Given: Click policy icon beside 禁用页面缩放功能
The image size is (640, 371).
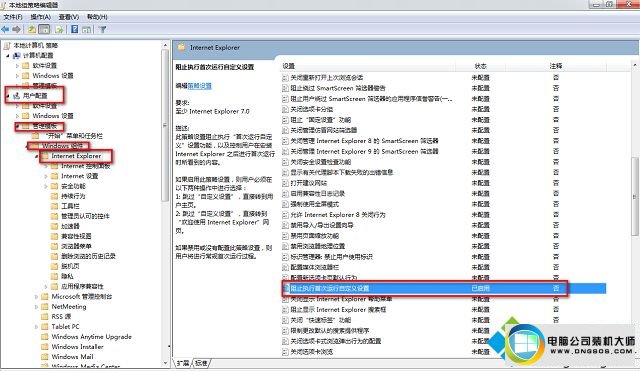Looking at the screenshot, I should (285, 235).
